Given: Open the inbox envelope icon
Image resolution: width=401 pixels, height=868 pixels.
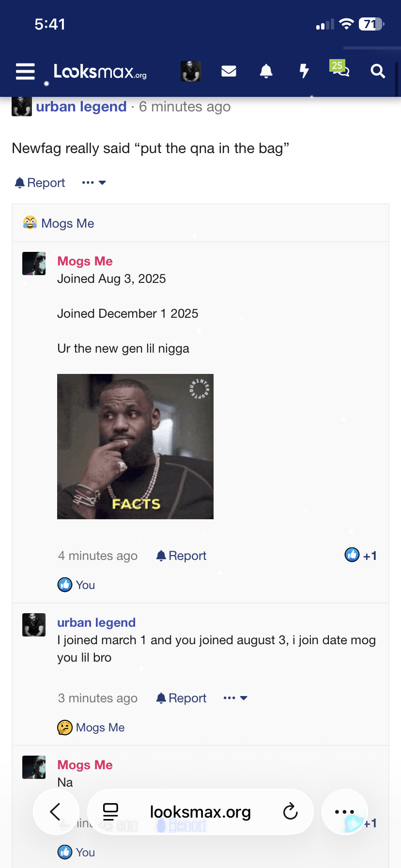Looking at the screenshot, I should (x=229, y=72).
